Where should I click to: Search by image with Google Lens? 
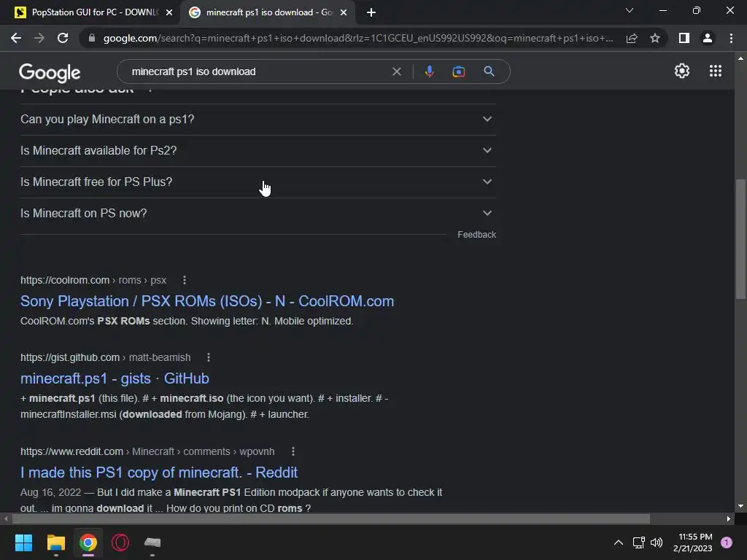tap(458, 71)
